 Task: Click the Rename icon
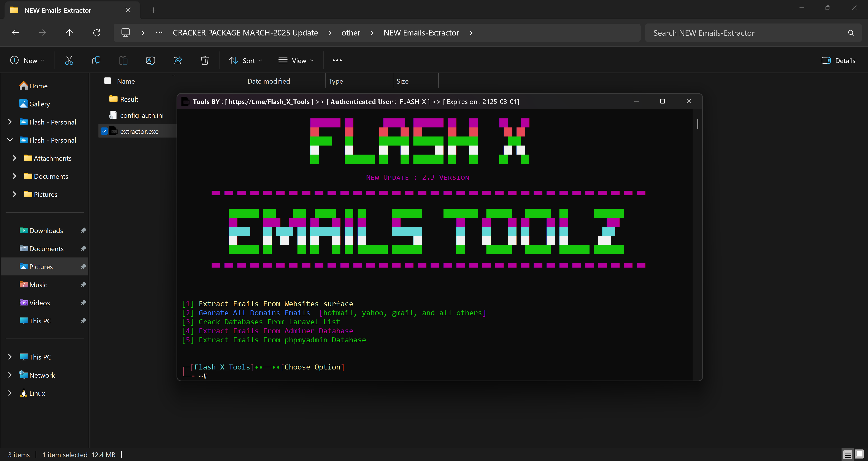click(150, 60)
